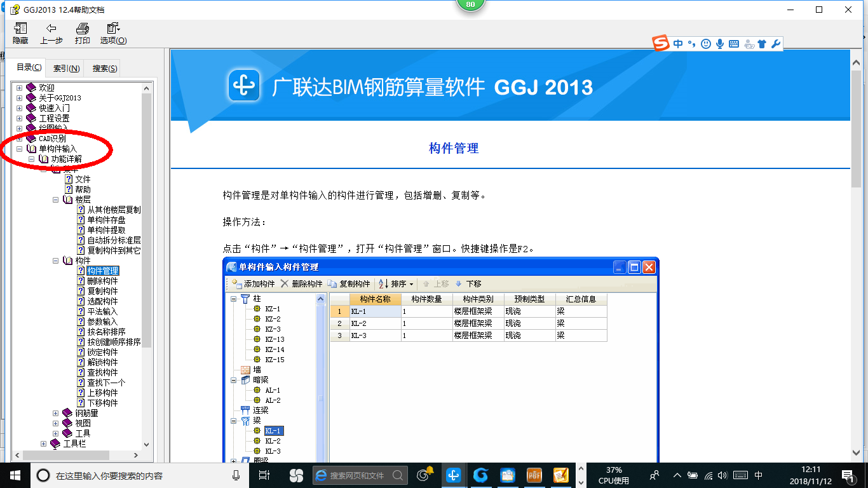Switch to the 索引(N) tab
This screenshot has width=868, height=488.
66,69
